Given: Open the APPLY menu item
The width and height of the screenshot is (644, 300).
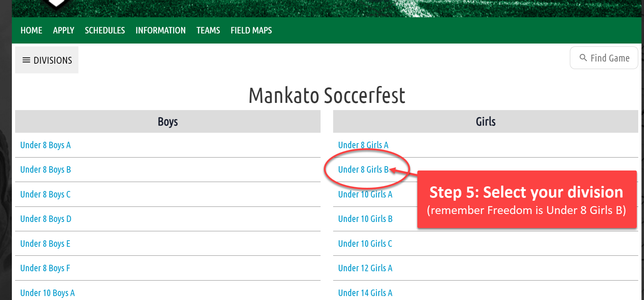Looking at the screenshot, I should pos(64,31).
